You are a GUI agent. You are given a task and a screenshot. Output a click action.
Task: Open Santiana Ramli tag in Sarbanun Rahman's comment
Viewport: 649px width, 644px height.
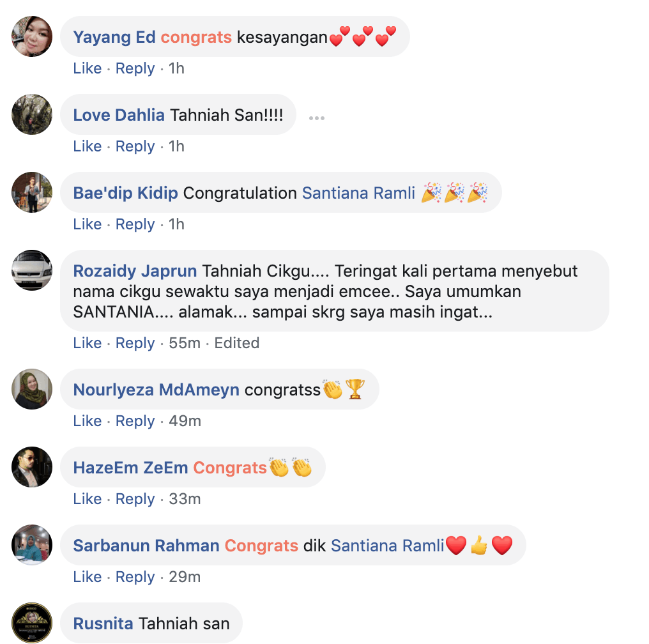pyautogui.click(x=387, y=546)
